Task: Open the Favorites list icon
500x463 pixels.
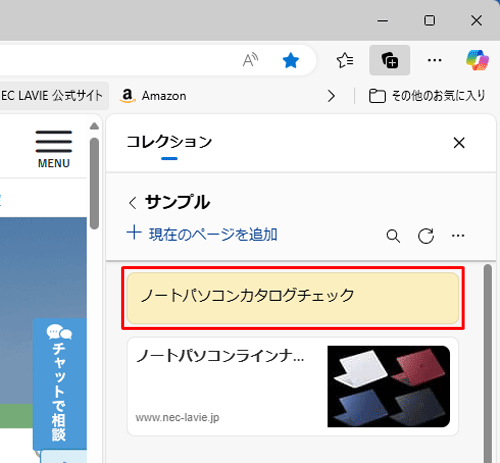Action: 345,60
